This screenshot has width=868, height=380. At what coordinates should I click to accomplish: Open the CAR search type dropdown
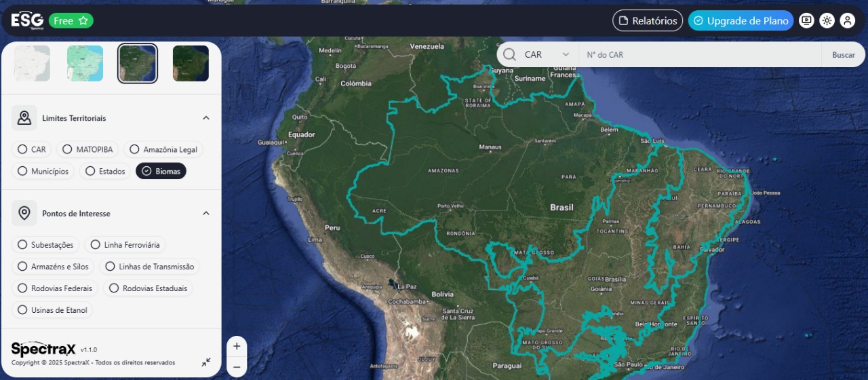click(x=547, y=54)
